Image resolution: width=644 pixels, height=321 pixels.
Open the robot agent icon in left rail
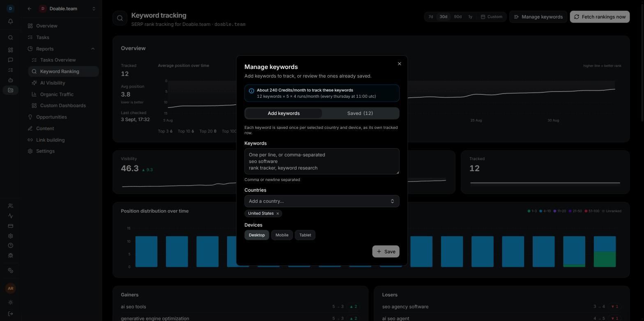click(11, 80)
